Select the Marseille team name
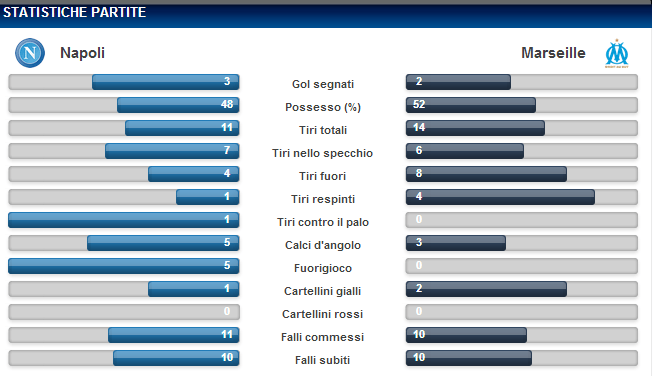This screenshot has width=653, height=376. pyautogui.click(x=553, y=53)
